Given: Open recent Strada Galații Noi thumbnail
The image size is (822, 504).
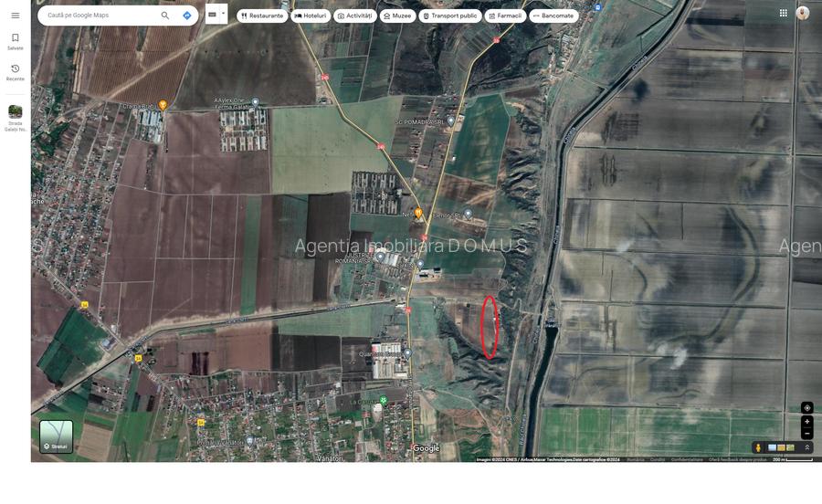Looking at the screenshot, I should pyautogui.click(x=15, y=113).
